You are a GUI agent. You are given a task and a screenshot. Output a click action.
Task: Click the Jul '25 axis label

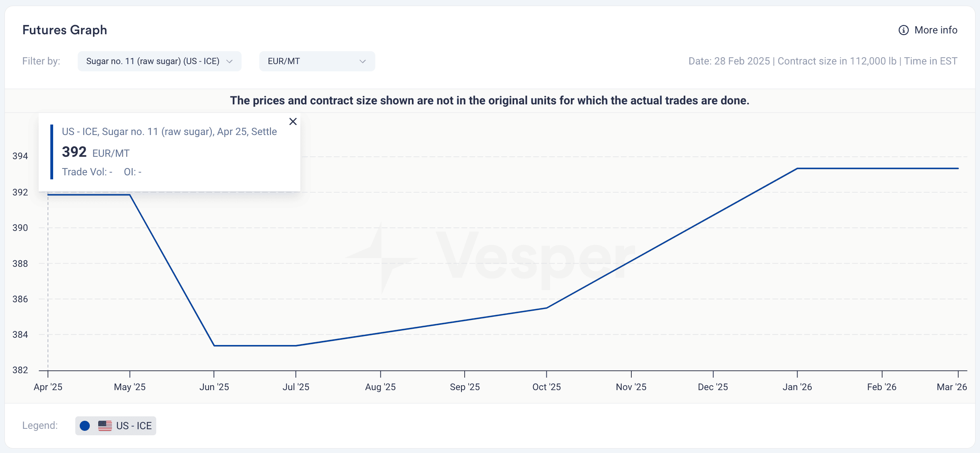point(296,387)
